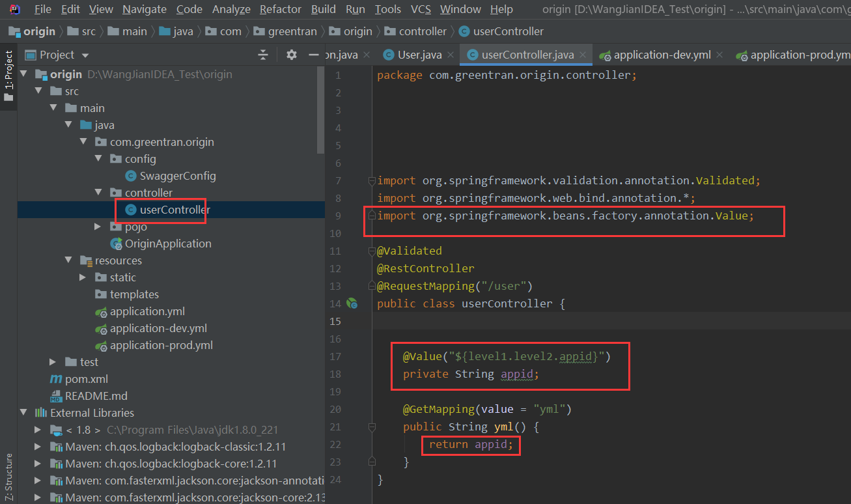Open the Edit menu
The image size is (851, 504).
(x=70, y=9)
